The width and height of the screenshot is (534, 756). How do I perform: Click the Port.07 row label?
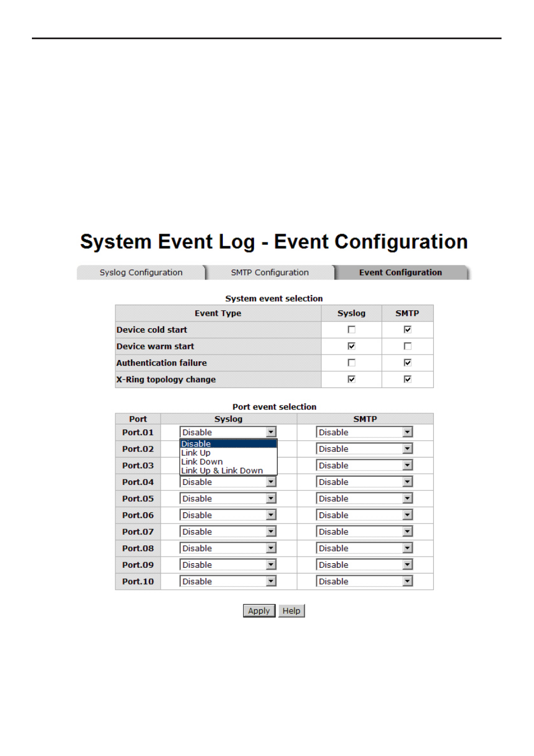point(138,531)
